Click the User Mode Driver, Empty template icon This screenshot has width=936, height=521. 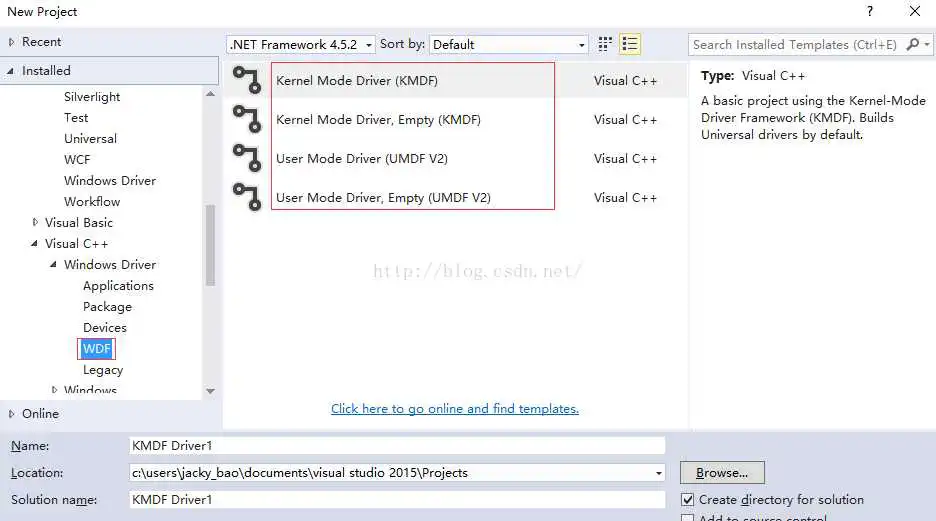tap(246, 197)
